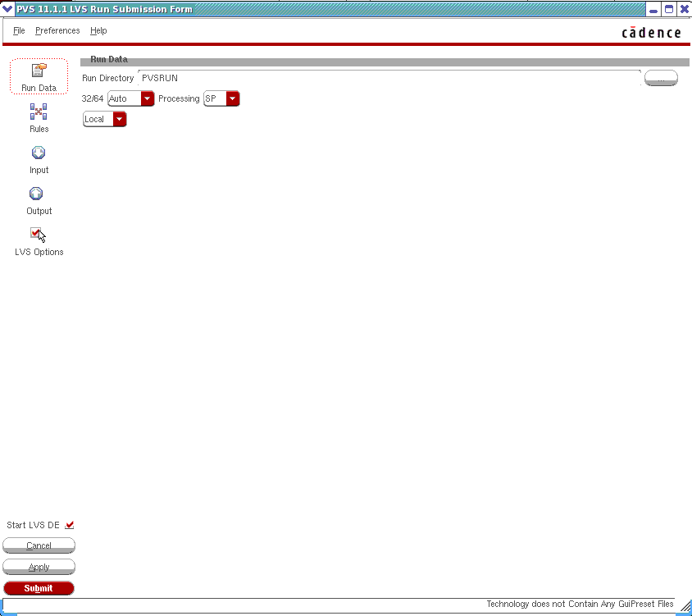Click the Cancel button
692x616 pixels.
click(39, 545)
